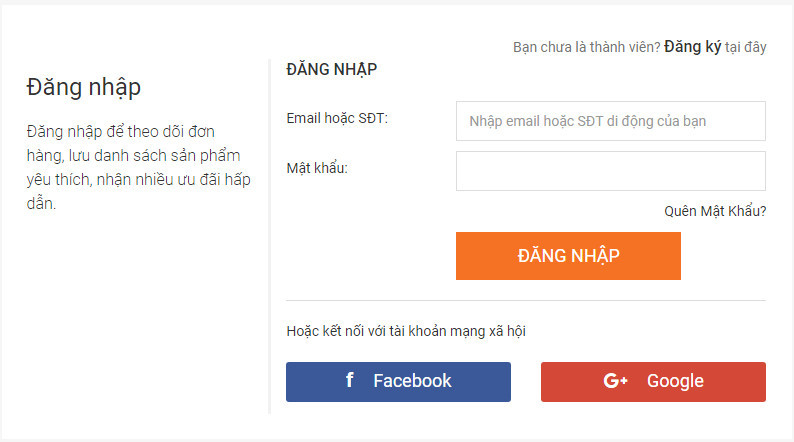Click the Facebook 'f' logo icon
The image size is (794, 442).
(x=349, y=380)
